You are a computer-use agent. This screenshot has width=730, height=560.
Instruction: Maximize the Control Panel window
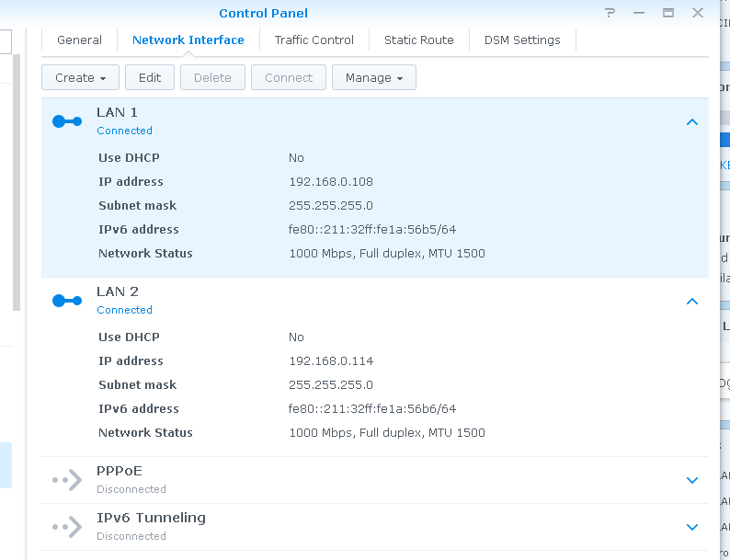click(x=668, y=13)
